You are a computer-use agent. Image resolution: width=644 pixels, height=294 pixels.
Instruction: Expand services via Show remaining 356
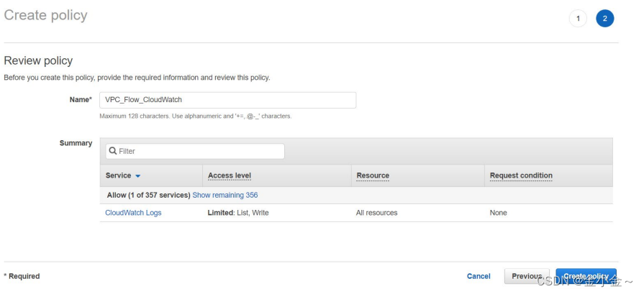point(225,195)
